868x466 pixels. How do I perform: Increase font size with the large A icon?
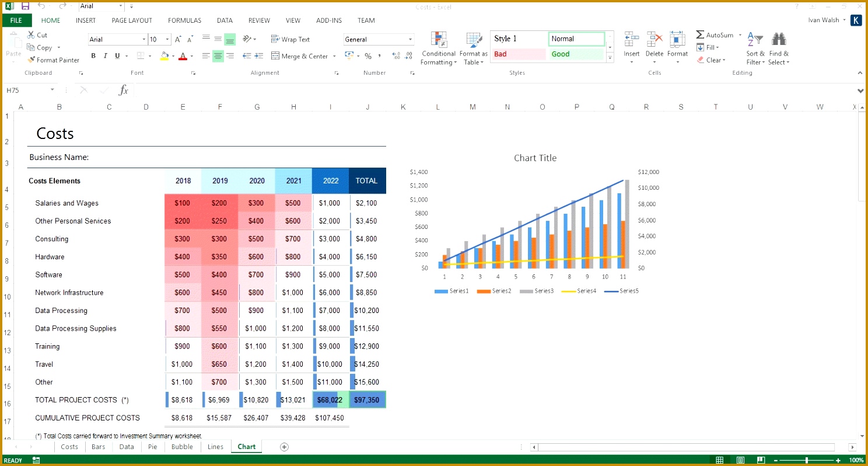coord(178,39)
